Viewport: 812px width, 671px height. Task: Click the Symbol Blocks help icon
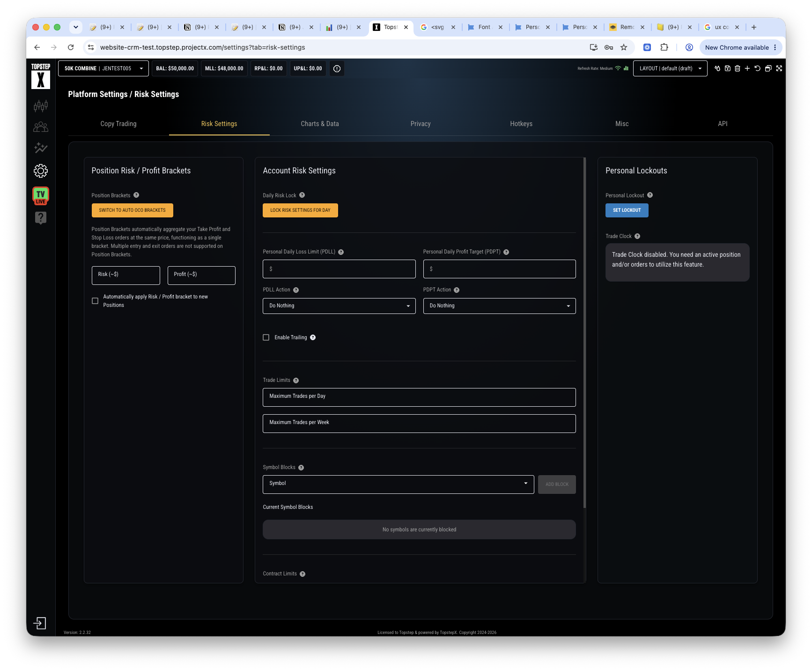tap(301, 468)
